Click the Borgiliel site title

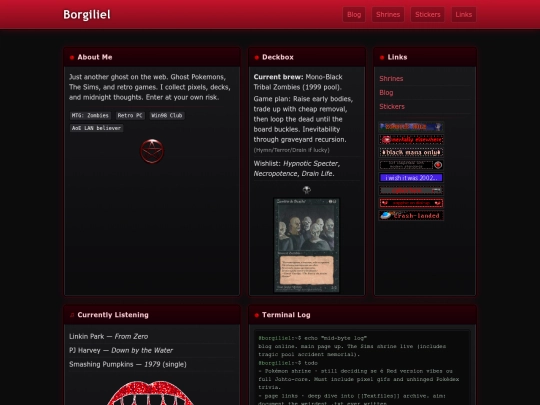coord(87,14)
